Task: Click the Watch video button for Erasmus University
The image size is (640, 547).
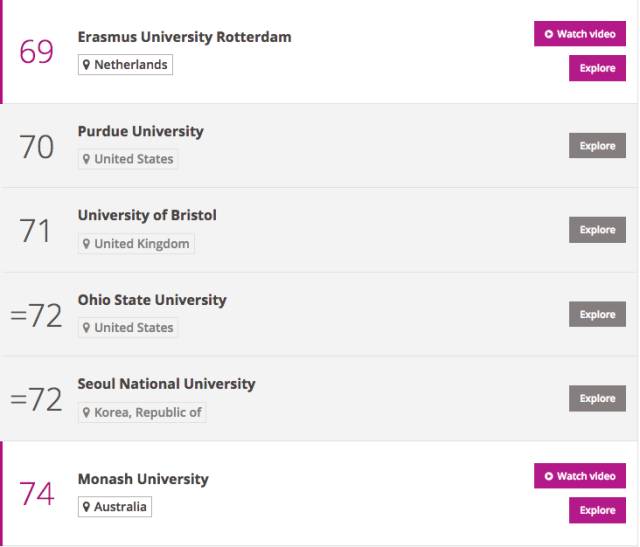Action: coord(580,34)
